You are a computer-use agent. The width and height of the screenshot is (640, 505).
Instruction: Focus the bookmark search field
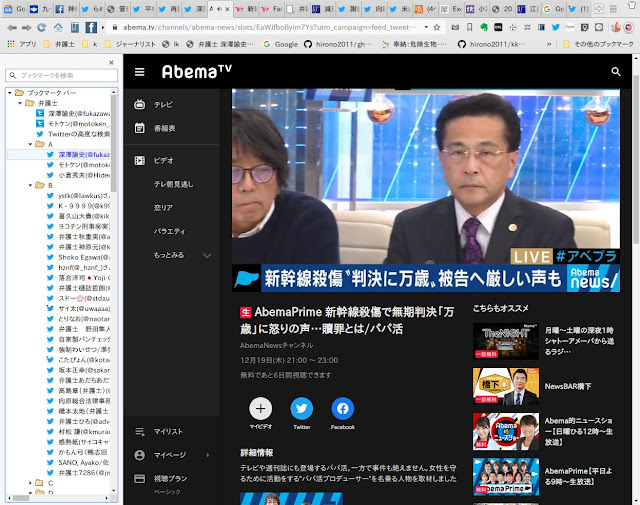click(x=61, y=75)
